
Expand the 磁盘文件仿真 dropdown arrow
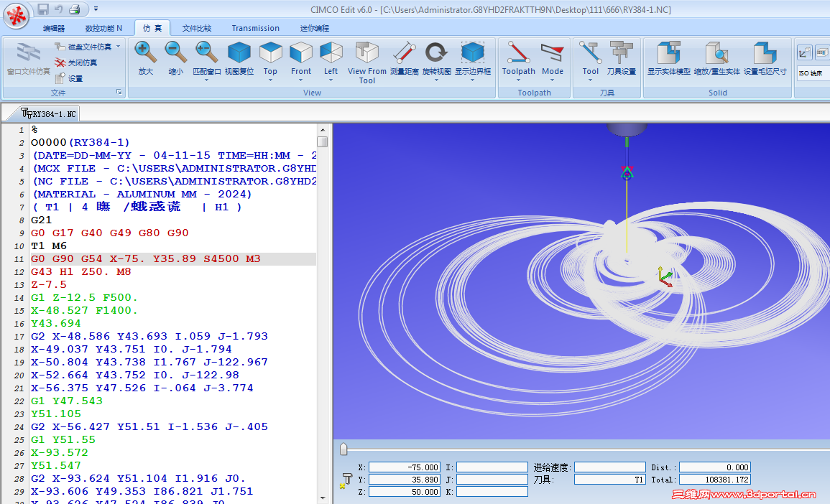tap(118, 47)
